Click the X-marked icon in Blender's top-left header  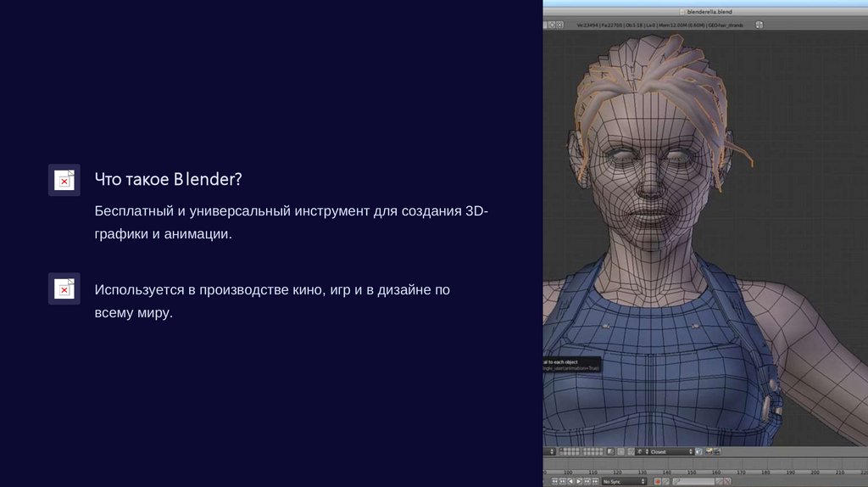coord(559,25)
